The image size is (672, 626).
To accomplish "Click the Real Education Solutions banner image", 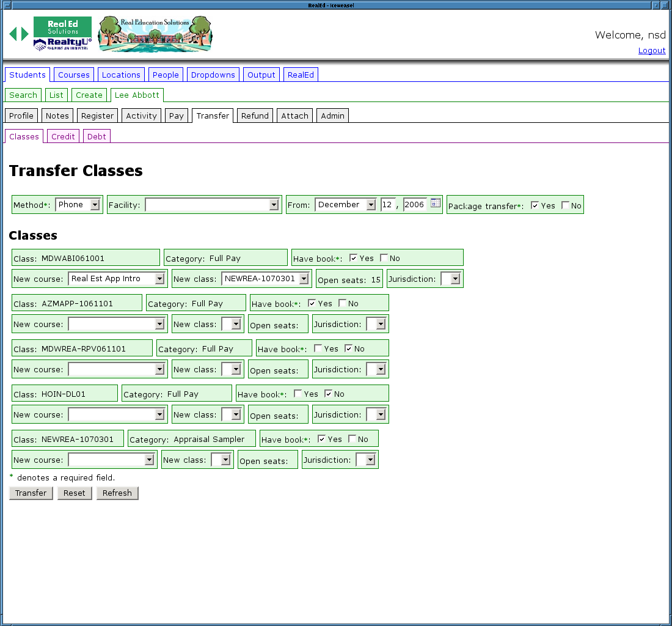I will coord(155,35).
